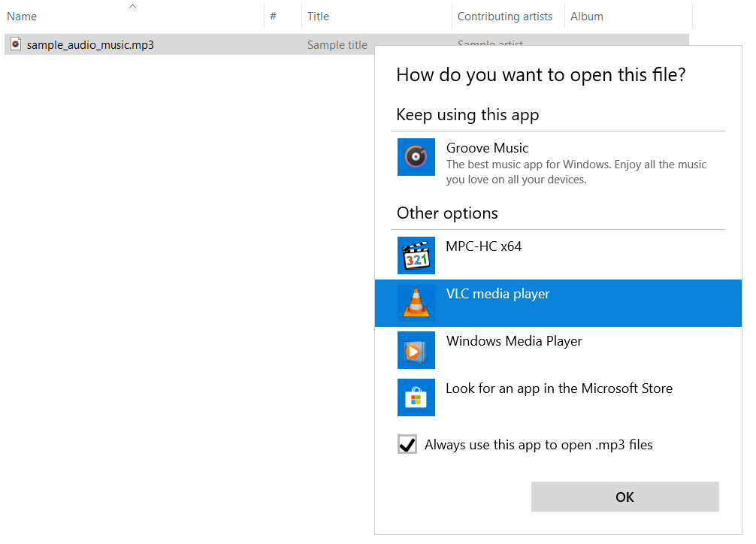Confirm the selection with OK

tap(624, 497)
